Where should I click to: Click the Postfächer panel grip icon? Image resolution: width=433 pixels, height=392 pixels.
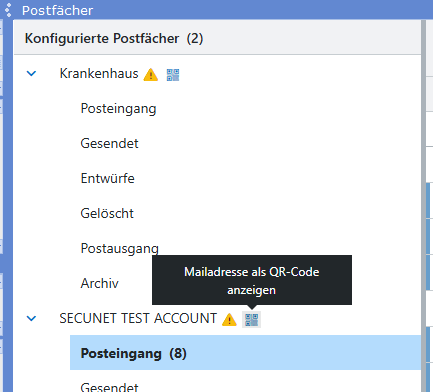[x=8, y=10]
